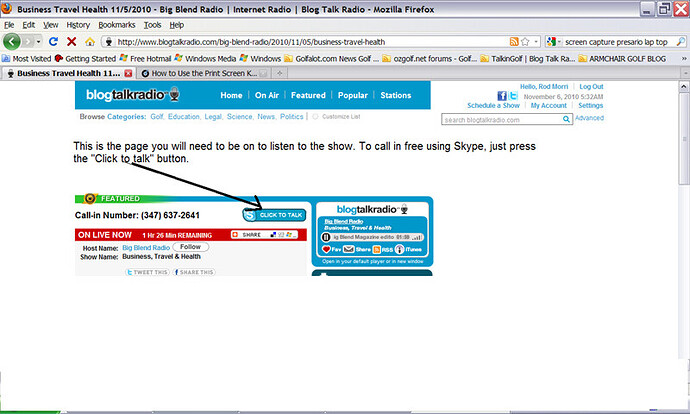Open the Schedule a Show link
The width and height of the screenshot is (690, 414).
[x=493, y=106]
